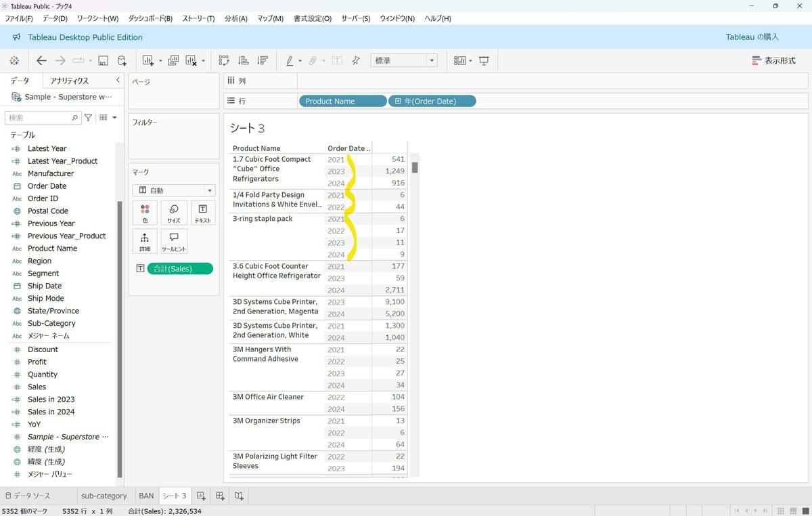Image resolution: width=812 pixels, height=516 pixels.
Task: Click the Tableau start page logo icon
Action: pyautogui.click(x=14, y=61)
